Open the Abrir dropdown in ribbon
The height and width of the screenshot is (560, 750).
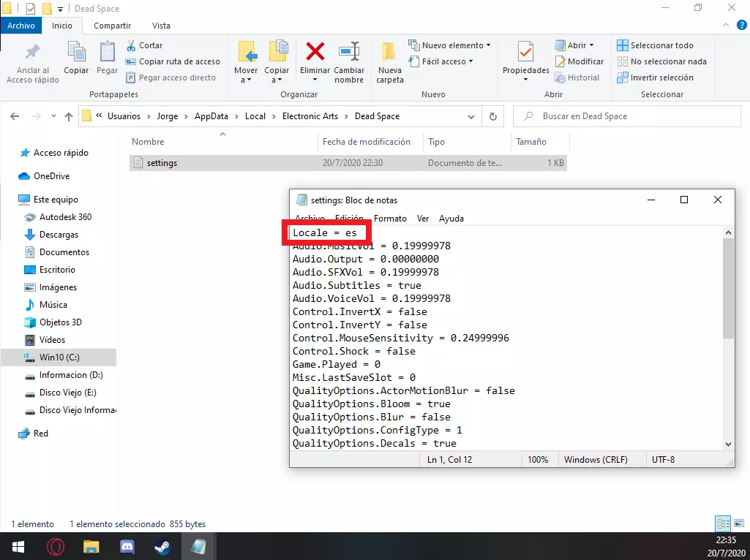tap(574, 45)
